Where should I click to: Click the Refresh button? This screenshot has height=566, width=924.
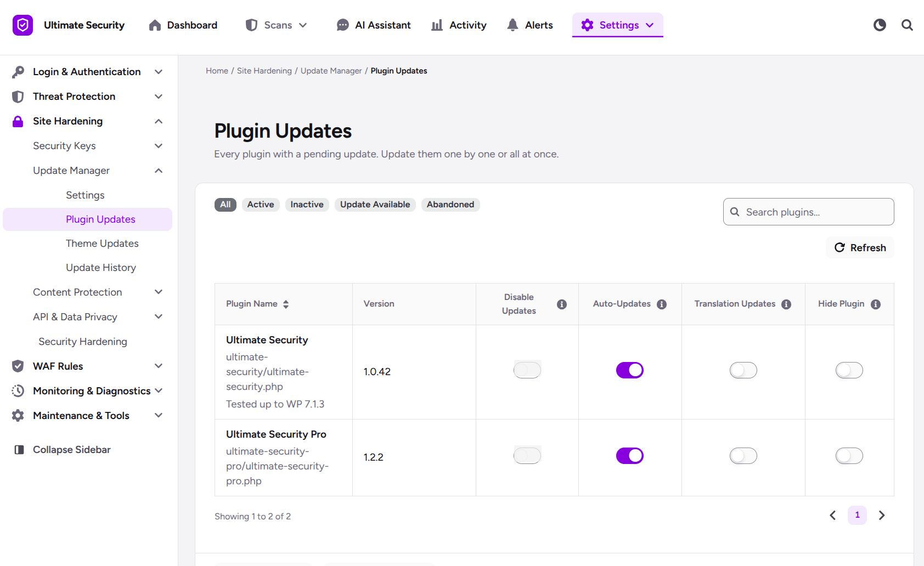(x=860, y=247)
